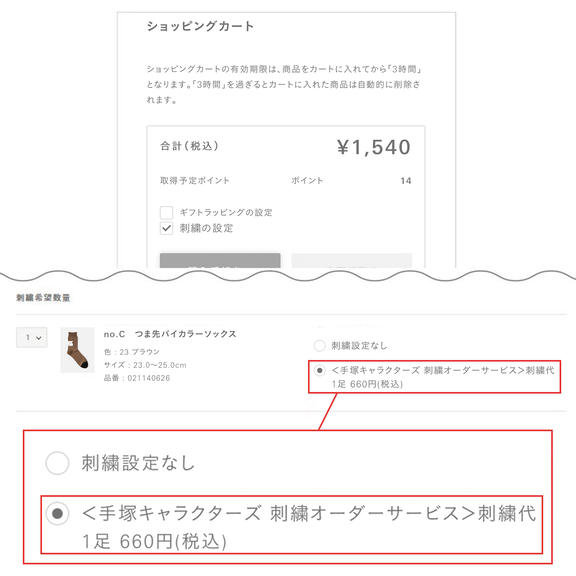Click the brown sock product thumbnail

tap(78, 350)
